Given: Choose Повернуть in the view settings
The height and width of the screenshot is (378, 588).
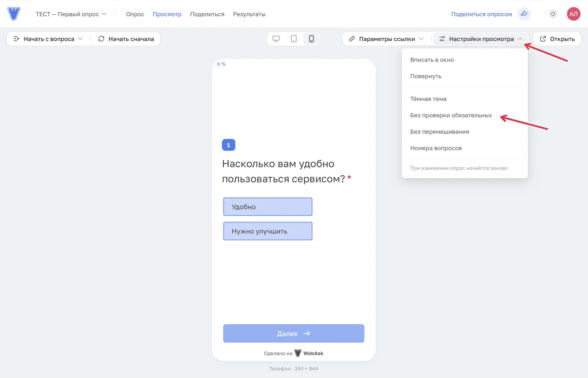Looking at the screenshot, I should click(x=464, y=76).
